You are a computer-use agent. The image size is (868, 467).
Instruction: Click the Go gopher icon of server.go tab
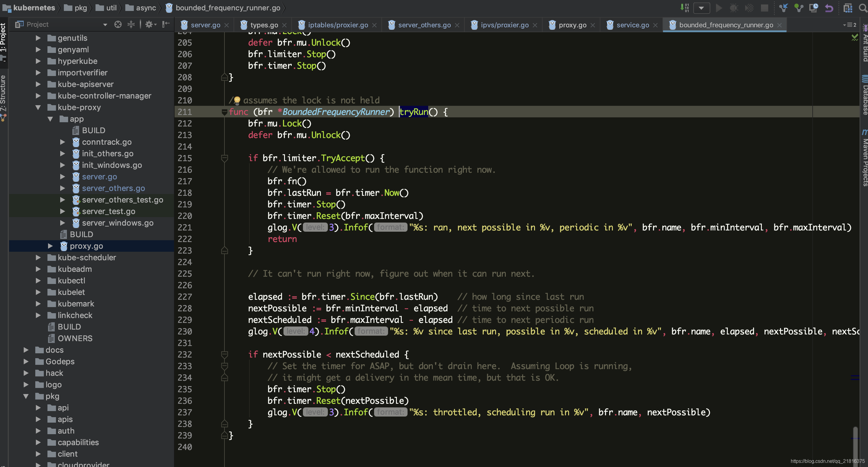click(184, 25)
